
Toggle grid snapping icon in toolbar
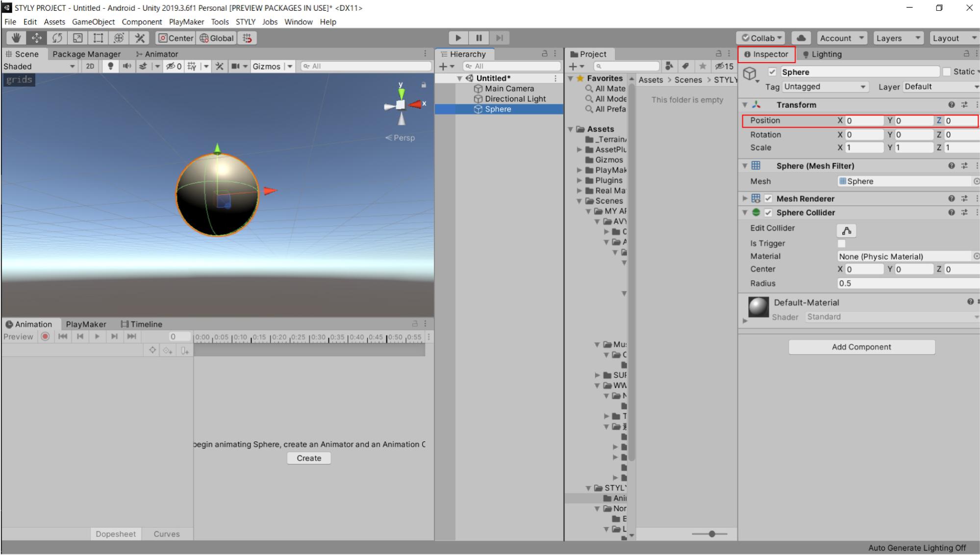tap(247, 38)
